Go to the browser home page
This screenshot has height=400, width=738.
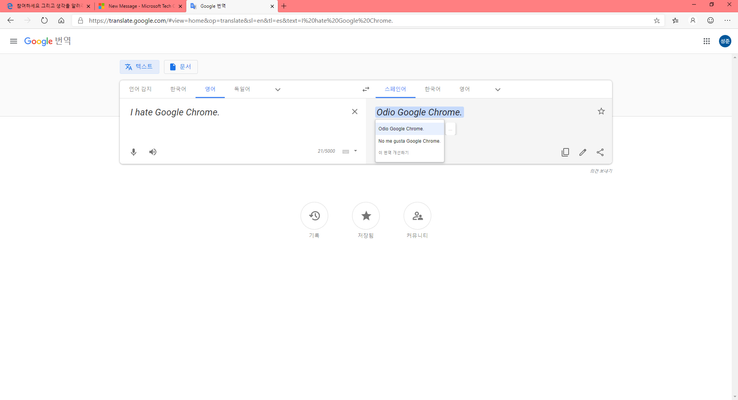(61, 21)
